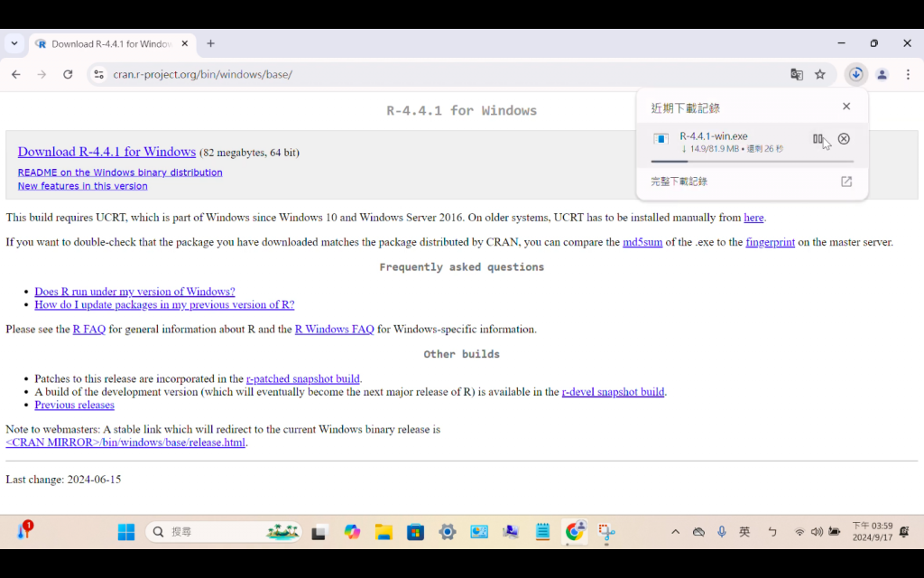Open Task View from taskbar
The width and height of the screenshot is (924, 578).
(x=319, y=532)
